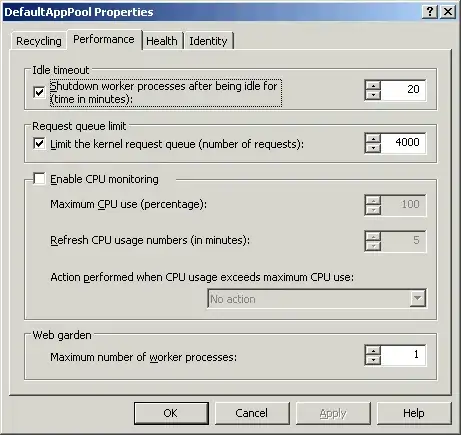
Task: Increase idle timeout minutes with up arrow
Action: 373,85
